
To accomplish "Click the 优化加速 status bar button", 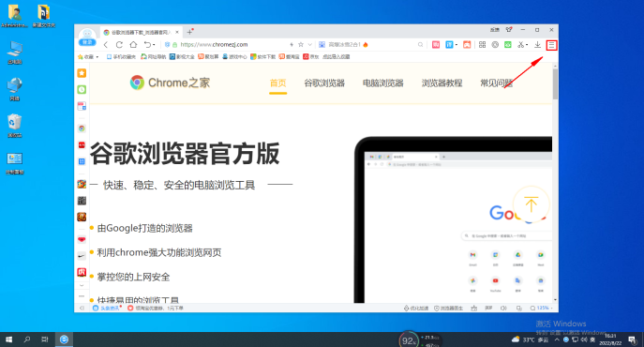I will 416,308.
